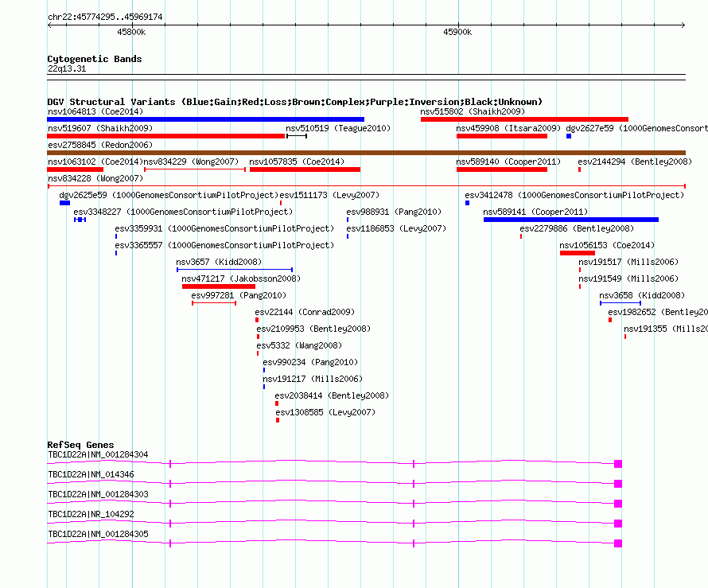Viewport: 708px width, 588px height.
Task: Open the nsv191217 (Mills2006) label
Action: point(313,379)
